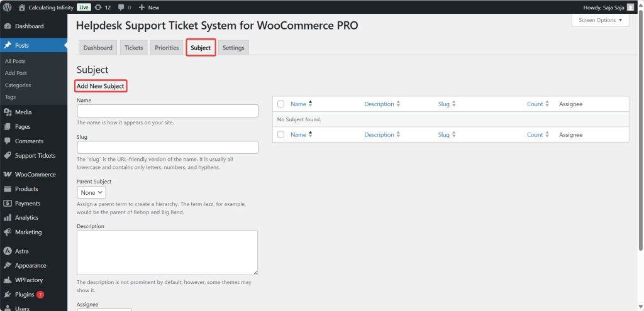The width and height of the screenshot is (644, 311).
Task: Open the Parent Subject dropdown
Action: tap(91, 192)
